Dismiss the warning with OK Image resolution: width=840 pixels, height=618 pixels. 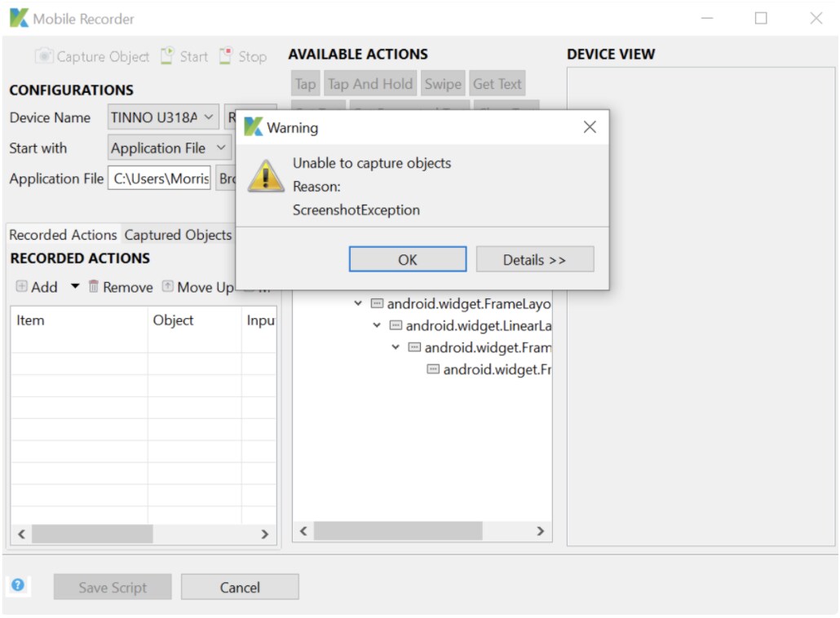[x=408, y=259]
